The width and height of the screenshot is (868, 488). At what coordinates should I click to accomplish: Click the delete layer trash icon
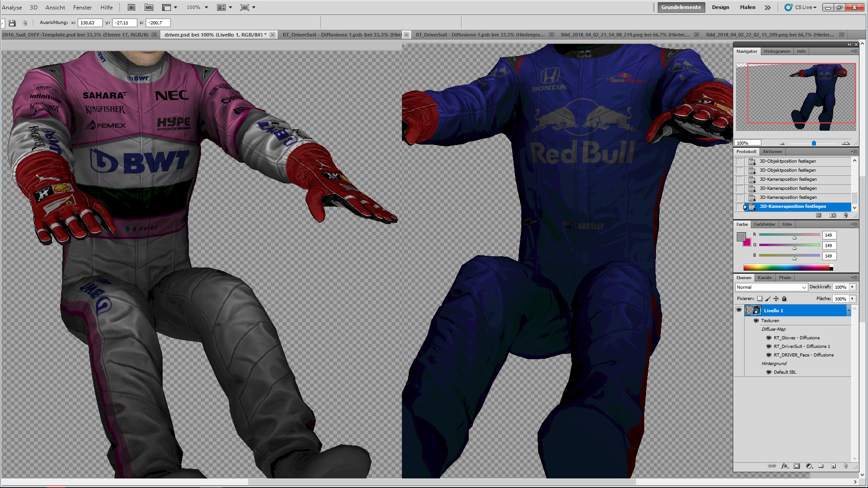click(845, 466)
